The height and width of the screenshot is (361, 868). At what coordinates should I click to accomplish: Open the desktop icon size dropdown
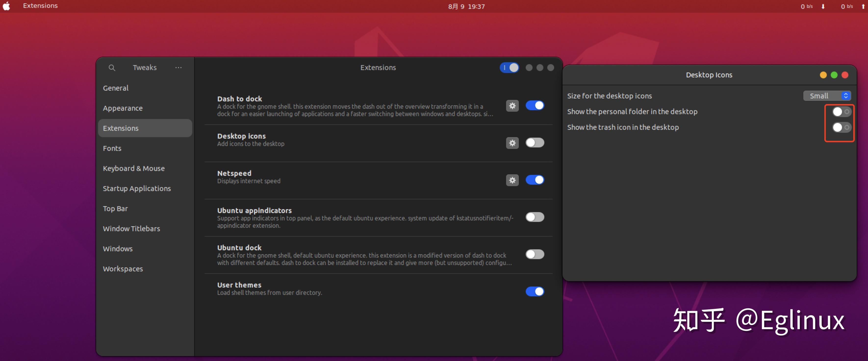click(x=827, y=96)
